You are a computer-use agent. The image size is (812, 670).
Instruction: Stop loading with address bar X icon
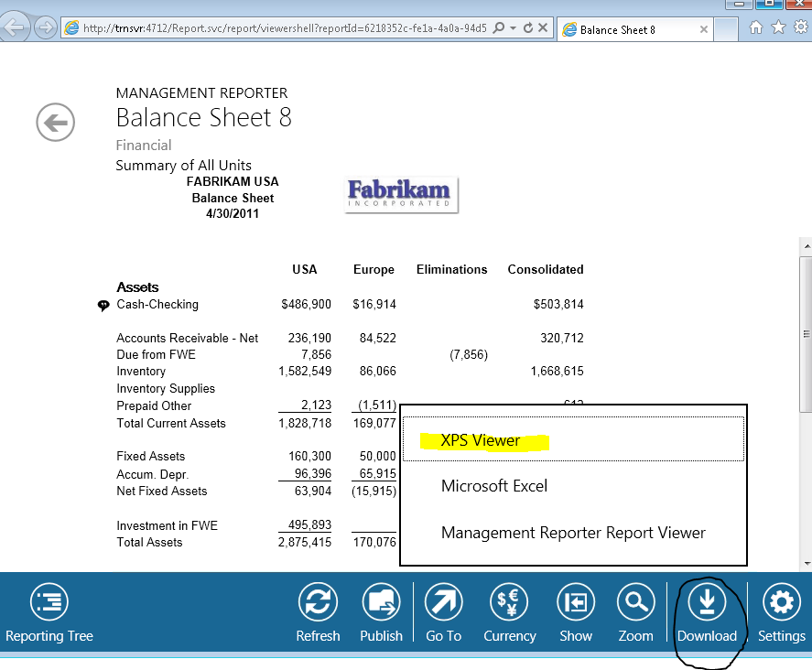[543, 27]
